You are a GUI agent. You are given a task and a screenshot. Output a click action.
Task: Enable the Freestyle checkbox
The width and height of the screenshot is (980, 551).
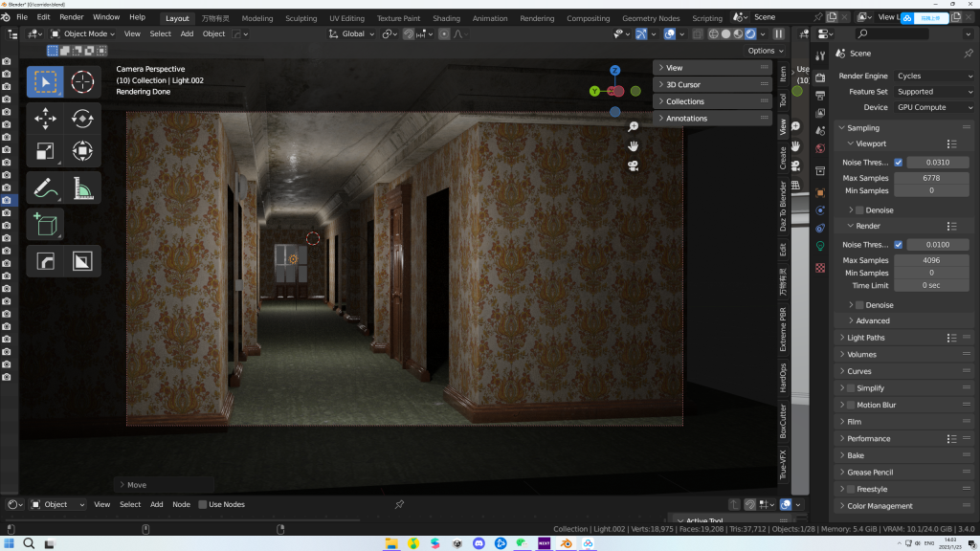pyautogui.click(x=851, y=489)
